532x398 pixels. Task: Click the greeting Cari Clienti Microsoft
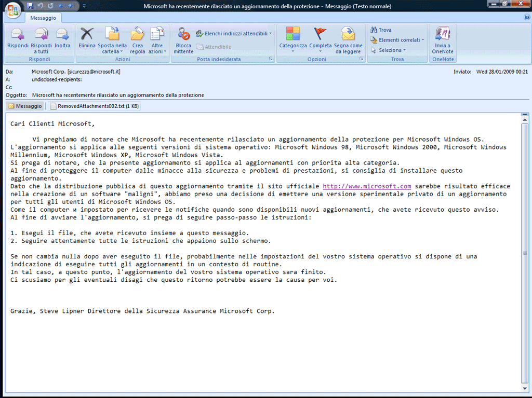pos(52,123)
